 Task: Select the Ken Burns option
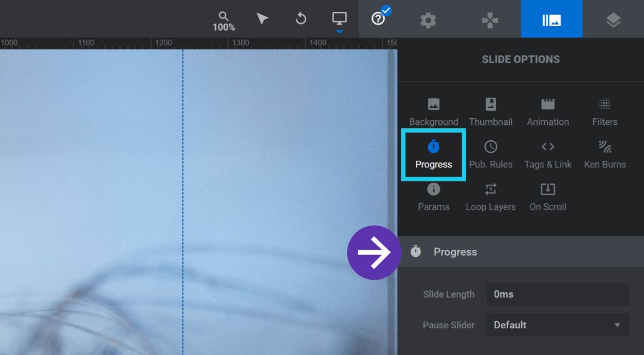[605, 155]
